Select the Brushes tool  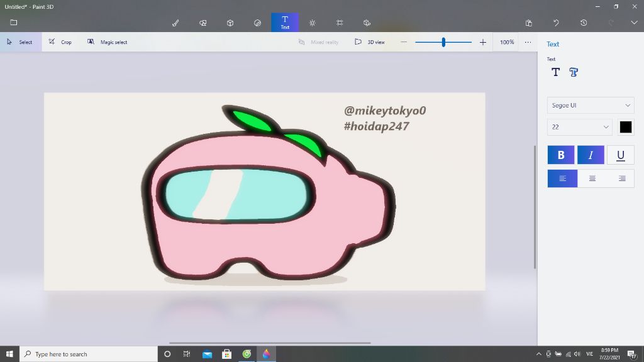[x=175, y=23]
